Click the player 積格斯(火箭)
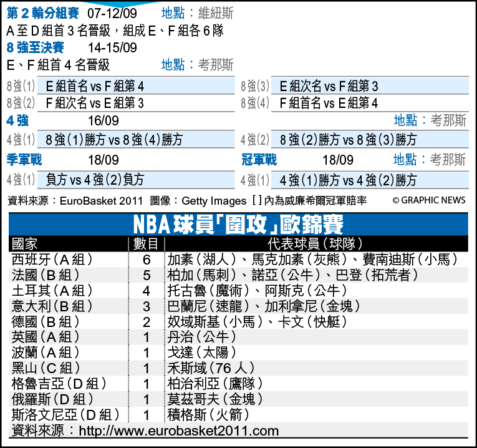This screenshot has height=448, width=477. click(209, 415)
